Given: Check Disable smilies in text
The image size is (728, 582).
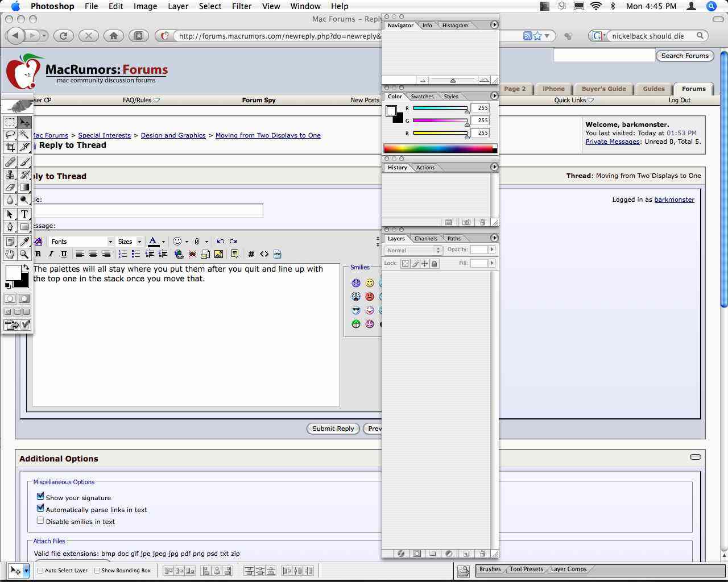Looking at the screenshot, I should point(40,520).
